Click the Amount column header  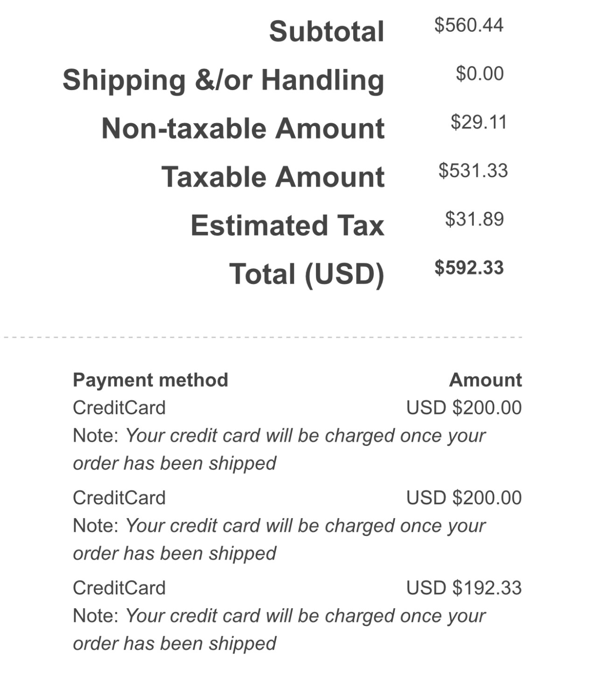click(x=485, y=380)
